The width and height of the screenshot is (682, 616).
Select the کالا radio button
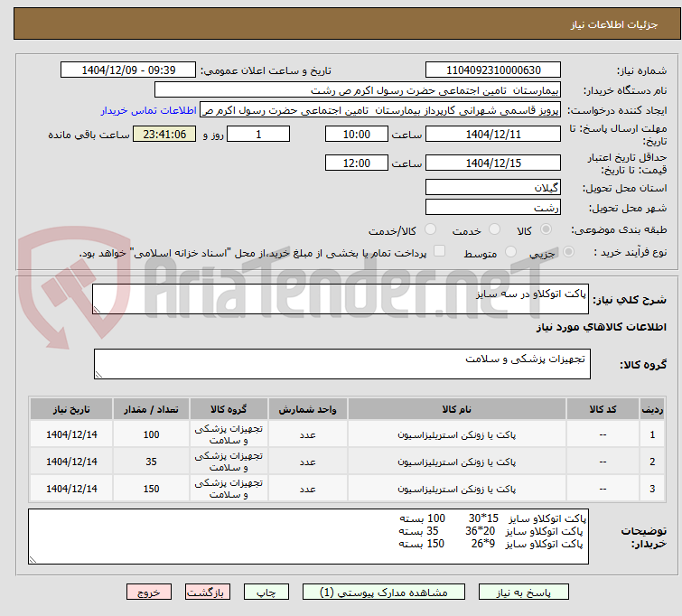(546, 229)
